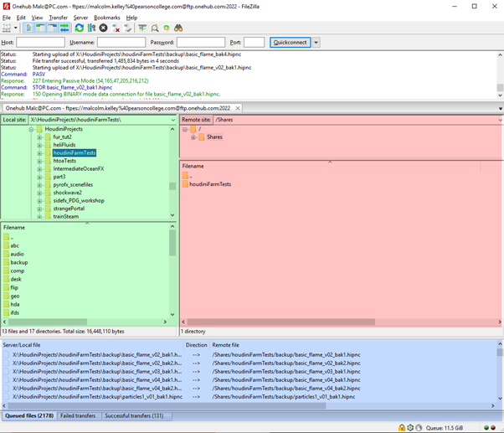Open the Remote site path dropdown
Image resolution: width=504 pixels, height=433 pixels.
(501, 120)
